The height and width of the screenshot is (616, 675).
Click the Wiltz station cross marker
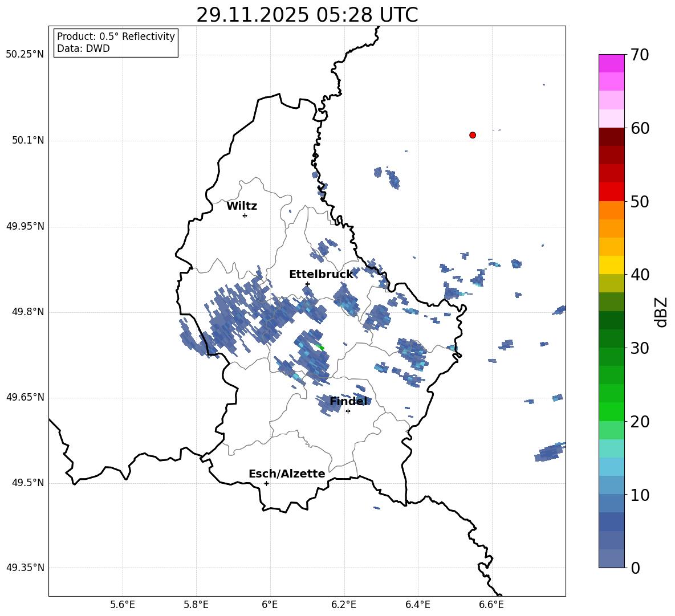click(245, 215)
